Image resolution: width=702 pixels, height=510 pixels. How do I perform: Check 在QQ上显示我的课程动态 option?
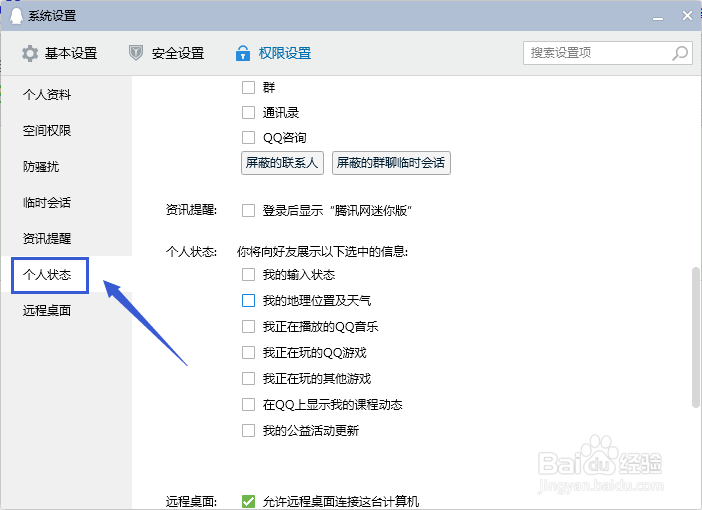click(248, 404)
